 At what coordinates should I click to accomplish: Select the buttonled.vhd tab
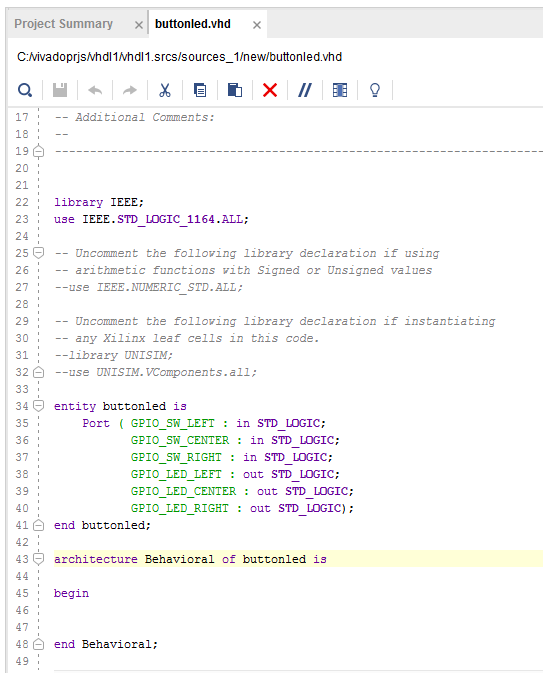coord(193,24)
